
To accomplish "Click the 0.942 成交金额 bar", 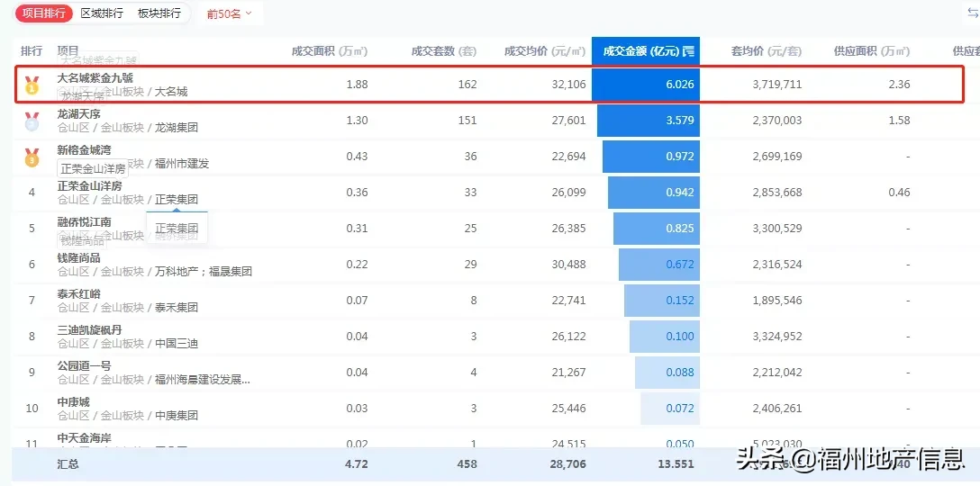I will click(654, 193).
